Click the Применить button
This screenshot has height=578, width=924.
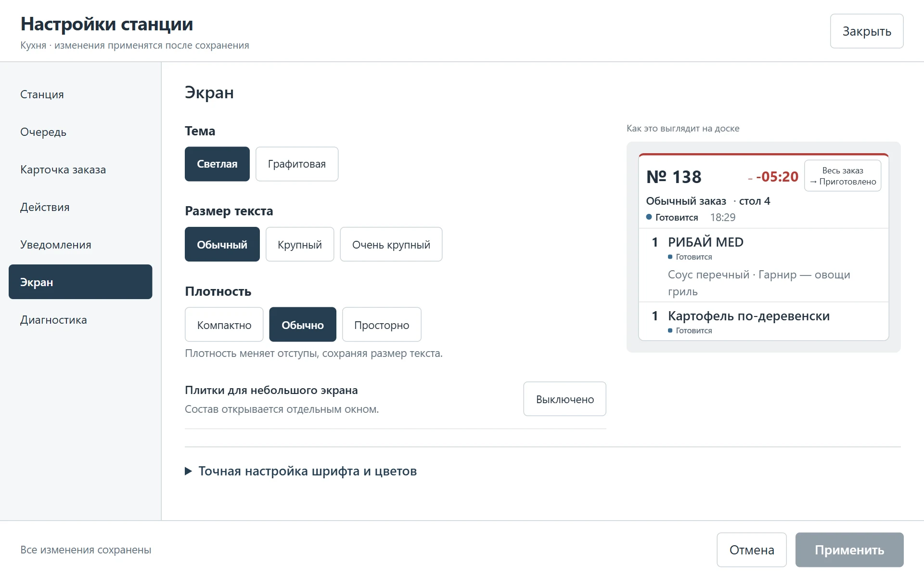849,550
